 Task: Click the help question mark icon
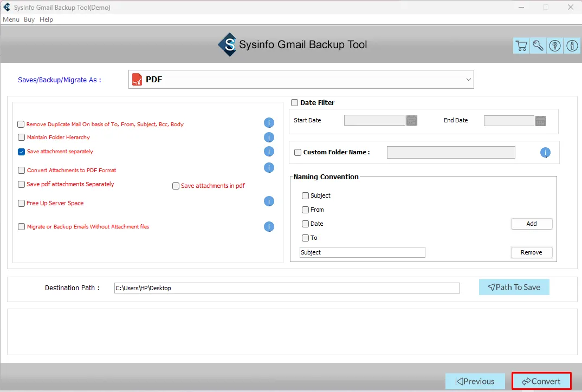[555, 46]
